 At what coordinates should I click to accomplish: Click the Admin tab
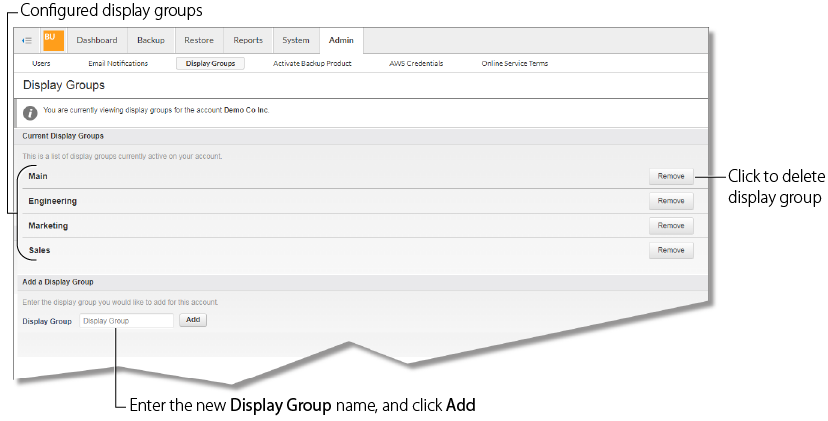click(x=341, y=41)
